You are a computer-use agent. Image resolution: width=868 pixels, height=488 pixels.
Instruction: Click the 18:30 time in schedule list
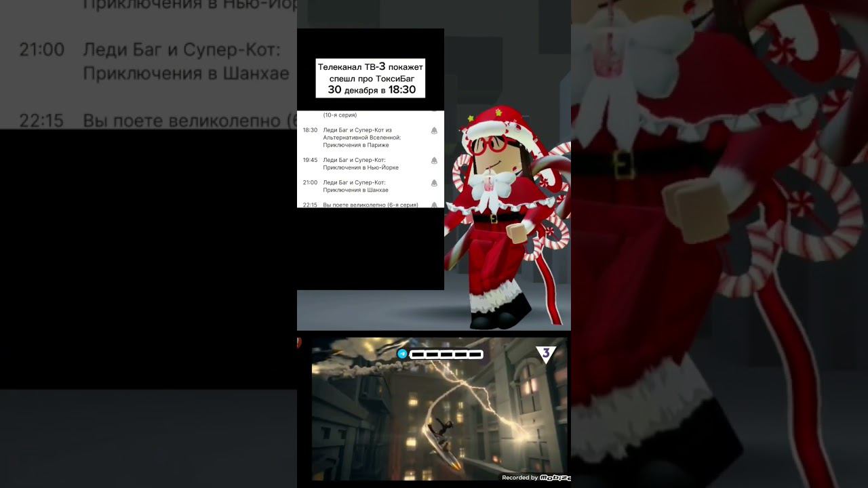point(310,130)
